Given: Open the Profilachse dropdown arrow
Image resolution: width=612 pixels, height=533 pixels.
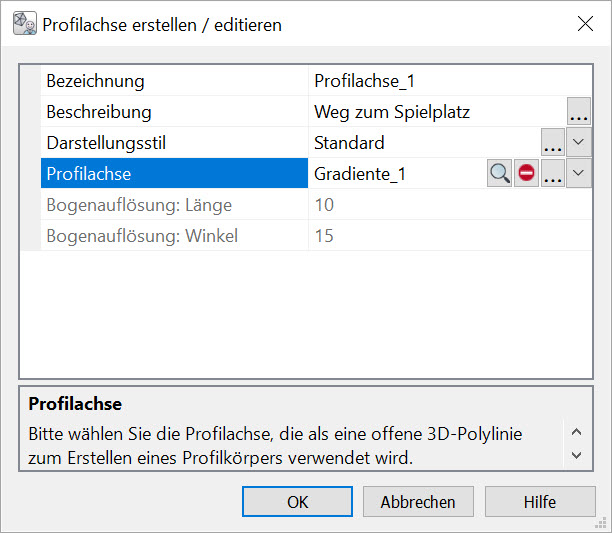Looking at the screenshot, I should [x=579, y=173].
